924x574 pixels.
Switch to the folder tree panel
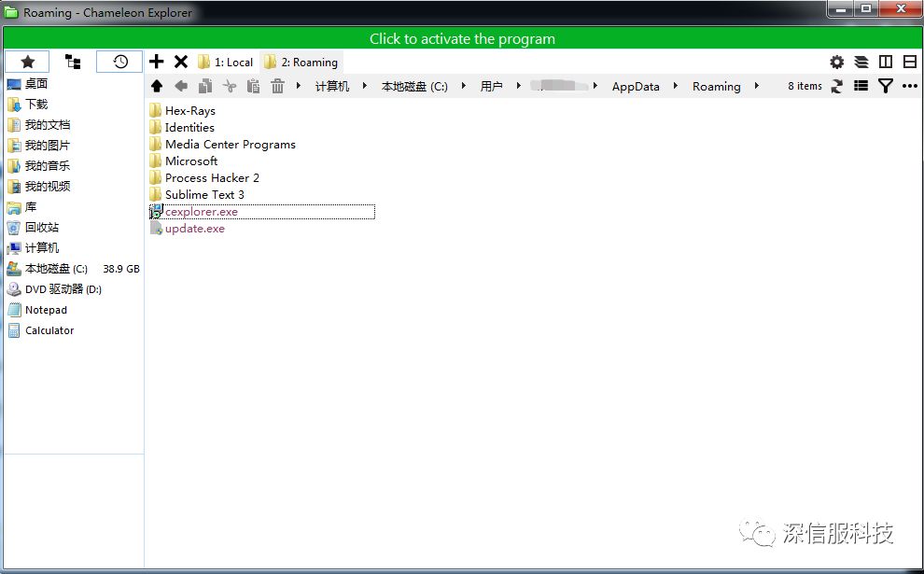pos(73,62)
